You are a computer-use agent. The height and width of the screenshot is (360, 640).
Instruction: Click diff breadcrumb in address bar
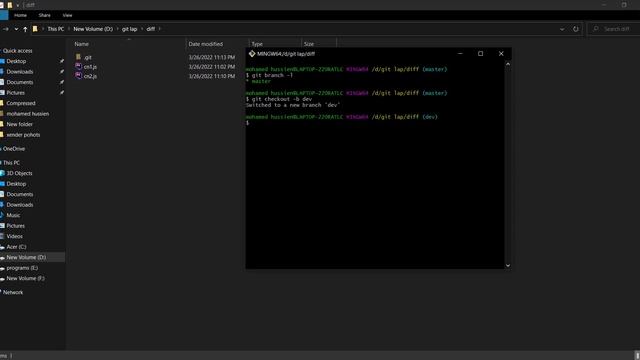151,29
